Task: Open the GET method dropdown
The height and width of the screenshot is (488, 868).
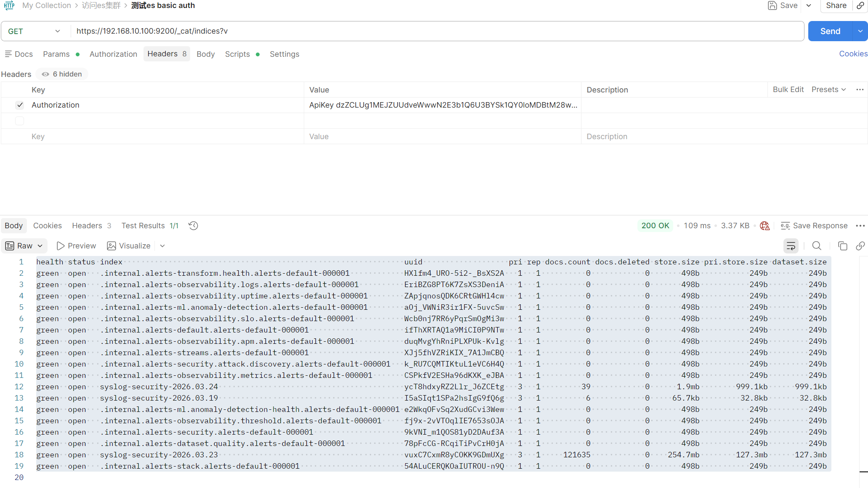Action: coord(35,32)
